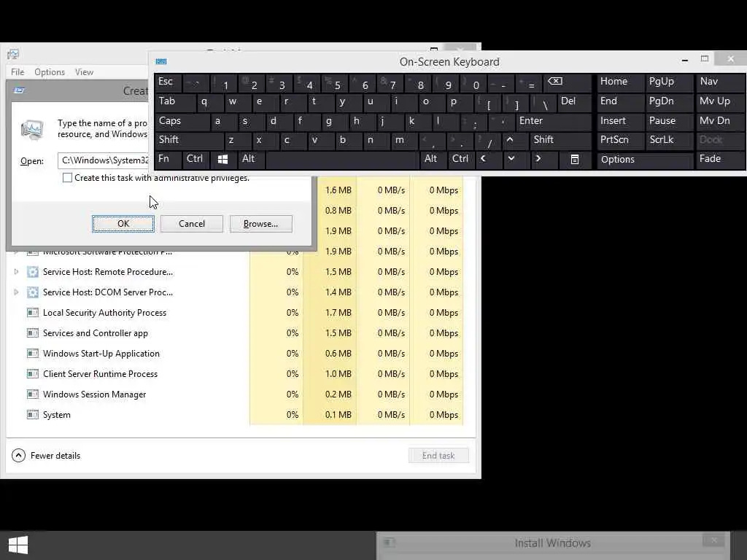
Task: Toggle the left Alt key
Action: point(249,160)
